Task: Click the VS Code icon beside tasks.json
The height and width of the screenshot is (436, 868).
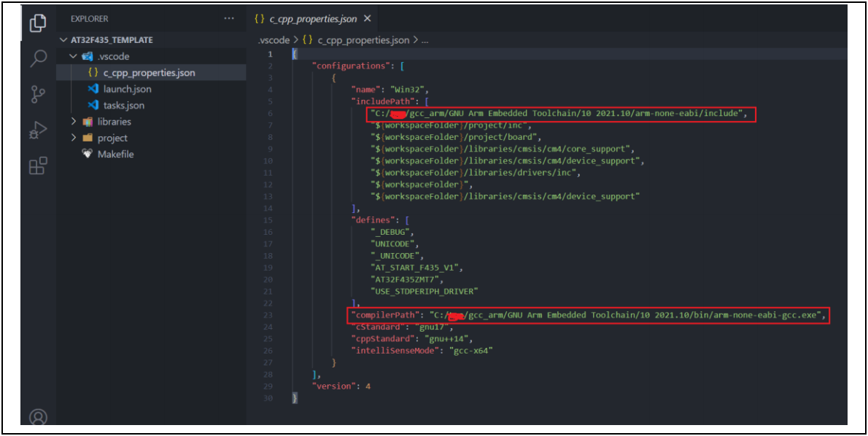Action: point(93,105)
